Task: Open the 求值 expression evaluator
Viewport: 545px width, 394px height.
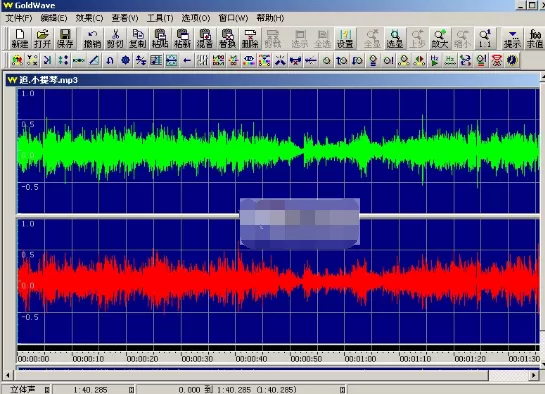Action: 535,39
